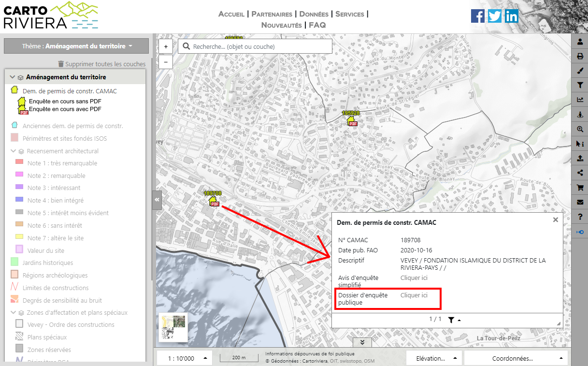Open the elevation profile chart tool
This screenshot has width=588, height=366.
click(x=580, y=100)
